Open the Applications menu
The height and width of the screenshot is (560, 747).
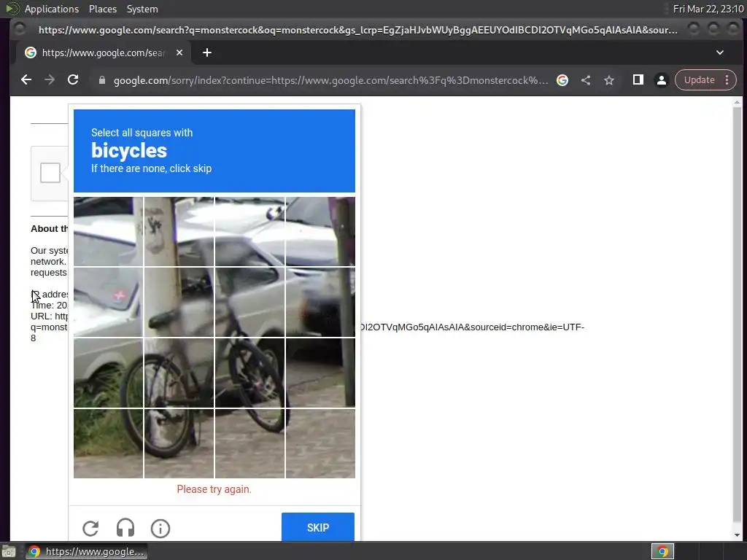(x=52, y=9)
